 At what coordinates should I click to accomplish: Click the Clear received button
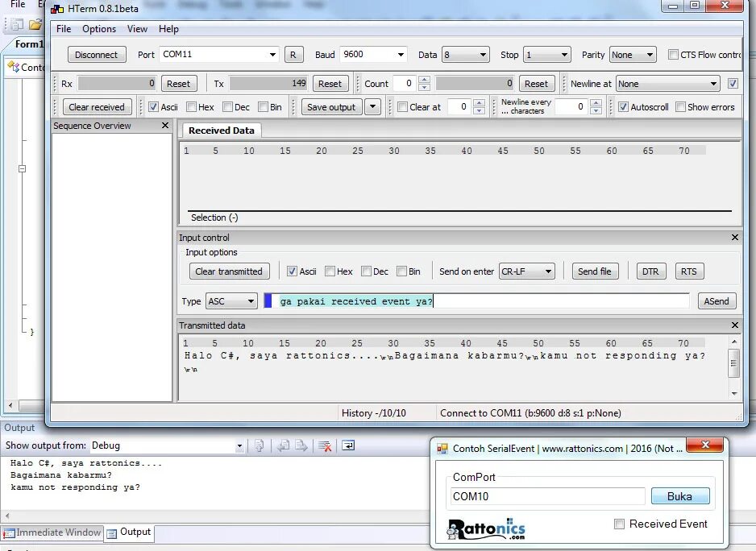(x=97, y=107)
